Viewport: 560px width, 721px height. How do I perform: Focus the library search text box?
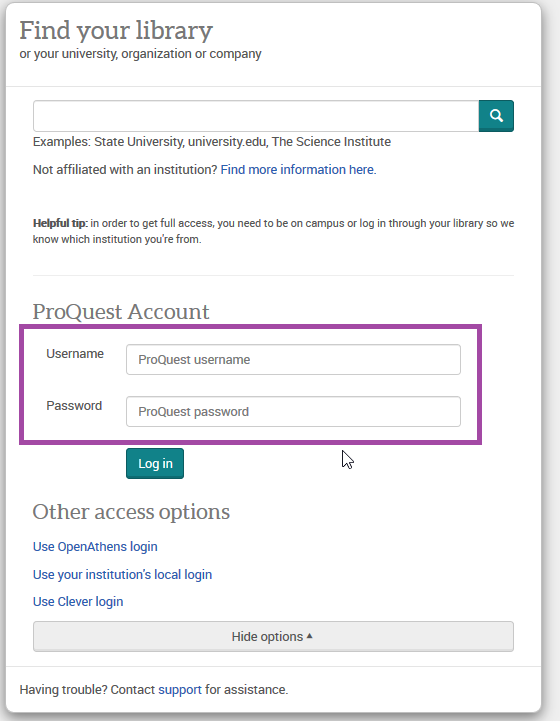click(256, 116)
